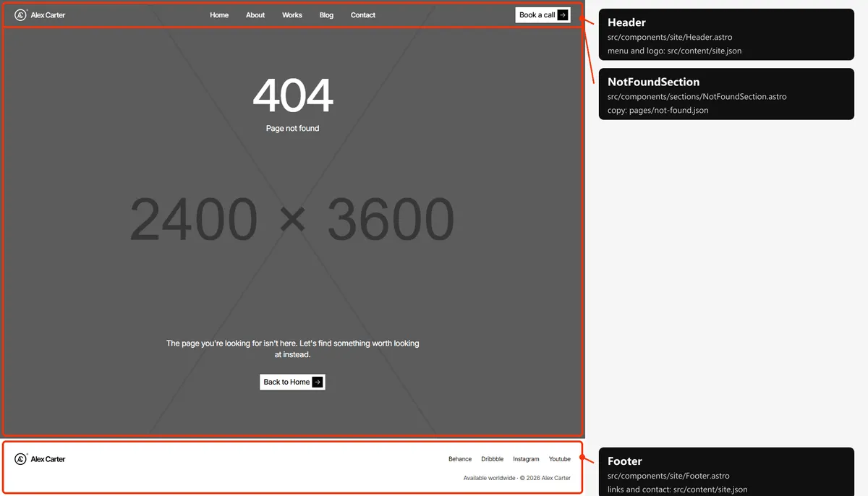Click the Alex Carter logo icon in the header
Screen dimensions: 868x496
[x=21, y=14]
